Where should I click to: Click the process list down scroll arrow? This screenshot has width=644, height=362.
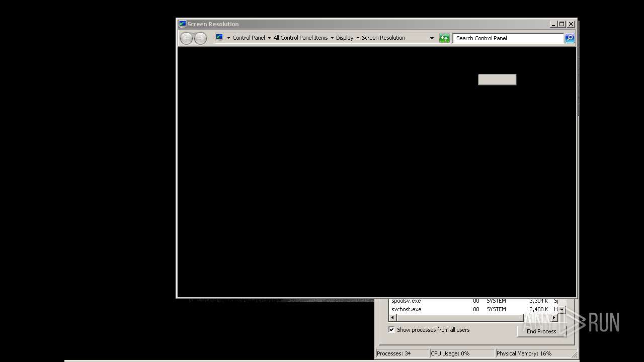[562, 310]
